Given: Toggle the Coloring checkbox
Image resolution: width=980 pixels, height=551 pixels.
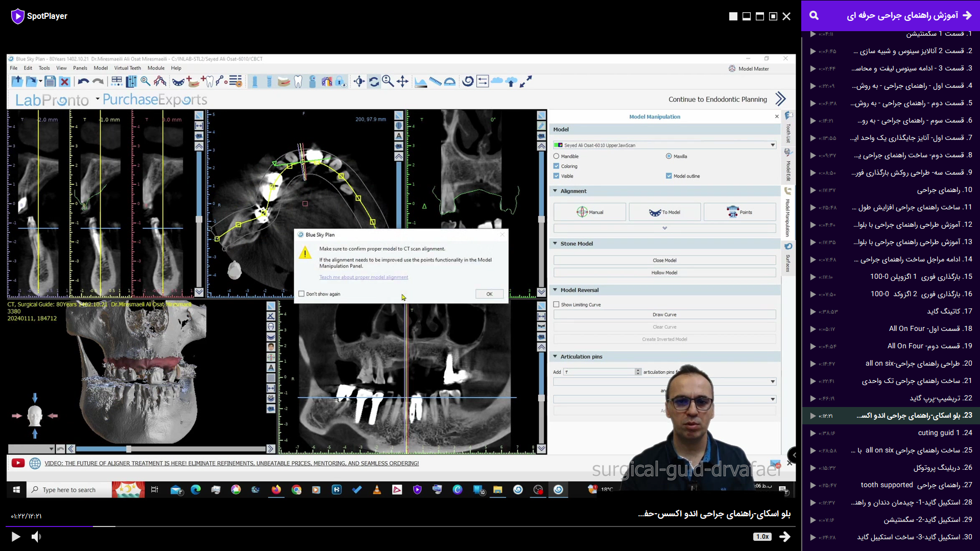Looking at the screenshot, I should tap(557, 166).
